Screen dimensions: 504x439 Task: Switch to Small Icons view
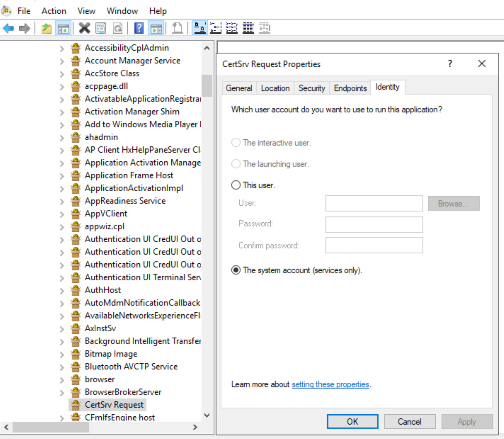pos(216,28)
